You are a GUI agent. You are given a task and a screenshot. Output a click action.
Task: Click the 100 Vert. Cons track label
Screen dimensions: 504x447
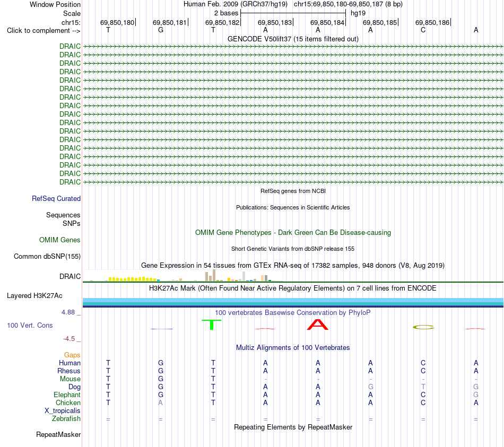point(30,325)
